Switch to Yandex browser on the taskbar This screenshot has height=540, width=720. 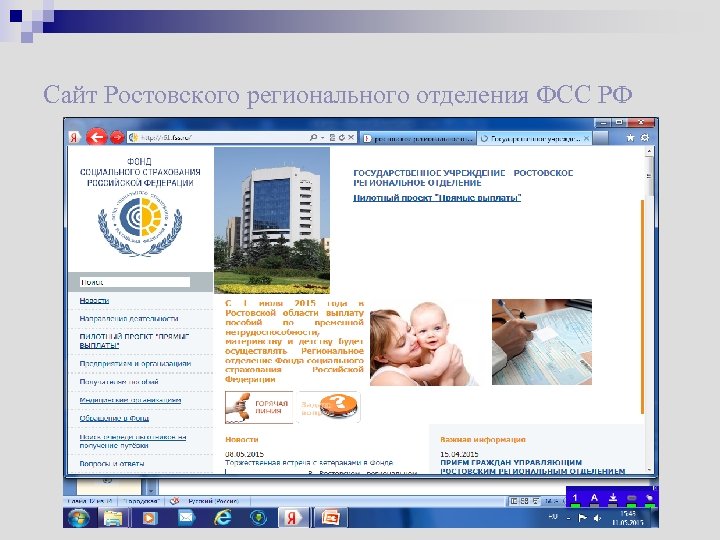coord(292,518)
